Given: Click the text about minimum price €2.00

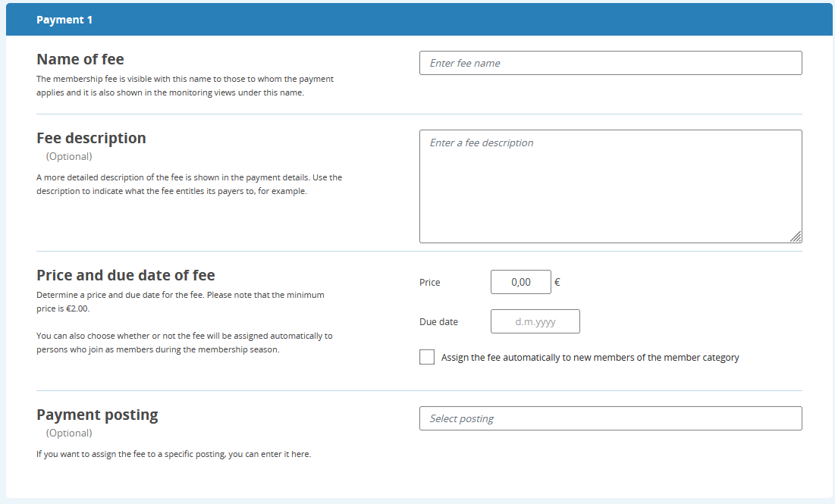Looking at the screenshot, I should tap(180, 302).
